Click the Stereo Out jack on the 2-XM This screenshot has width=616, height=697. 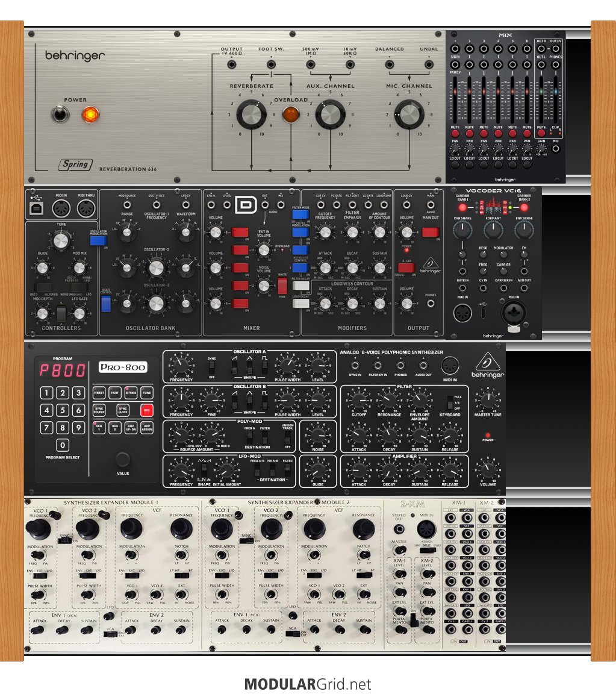[399, 530]
